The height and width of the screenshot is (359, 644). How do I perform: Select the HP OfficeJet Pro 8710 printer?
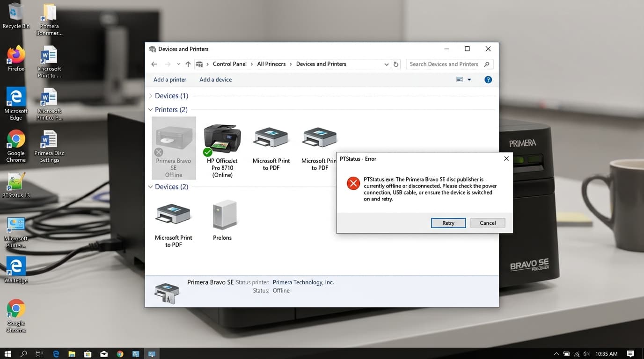coord(222,151)
